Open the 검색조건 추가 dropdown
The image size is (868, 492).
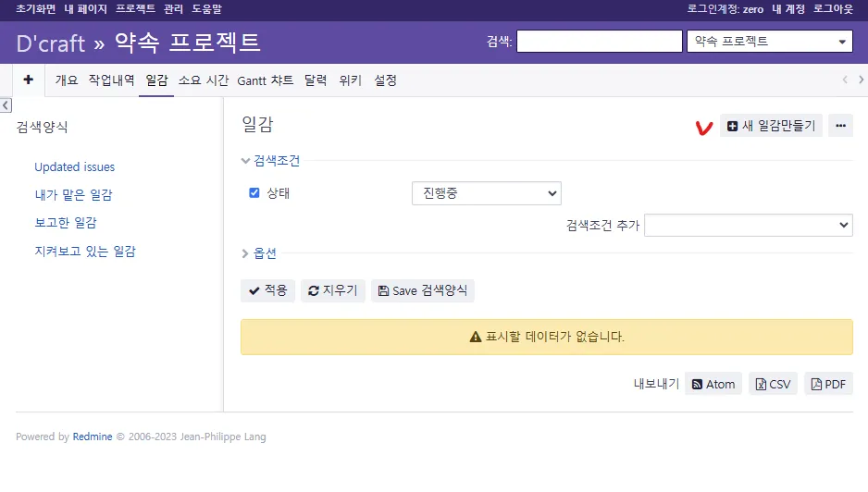point(748,225)
